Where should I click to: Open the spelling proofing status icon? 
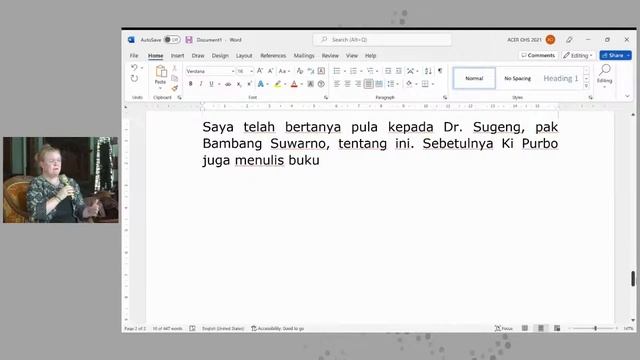click(192, 328)
